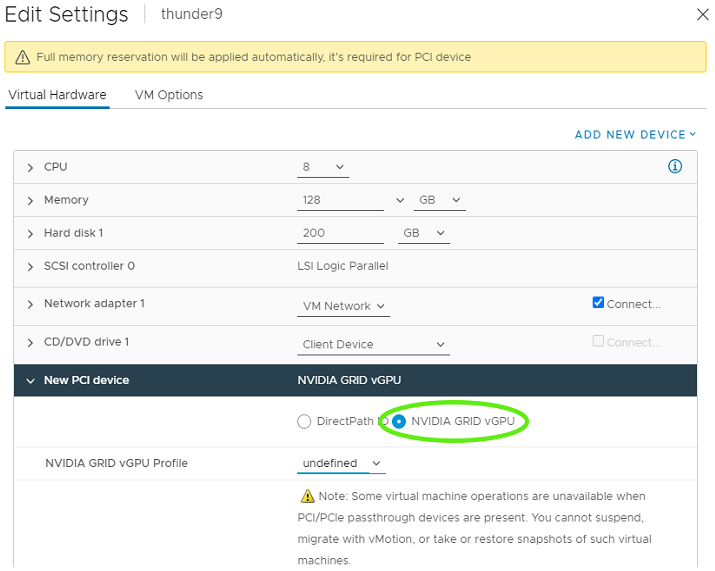
Task: Expand the Hard disk 1 row
Action: click(x=30, y=234)
